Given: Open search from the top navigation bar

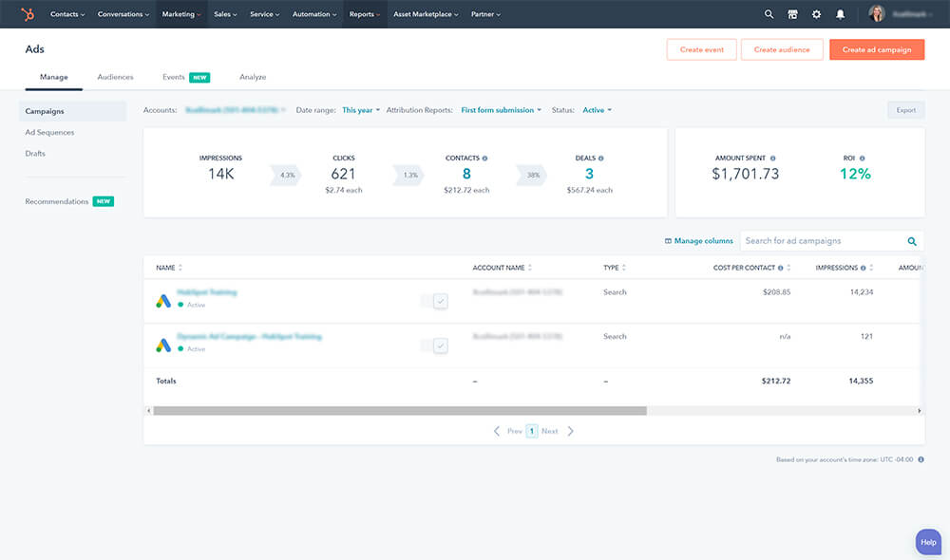Looking at the screenshot, I should (768, 13).
